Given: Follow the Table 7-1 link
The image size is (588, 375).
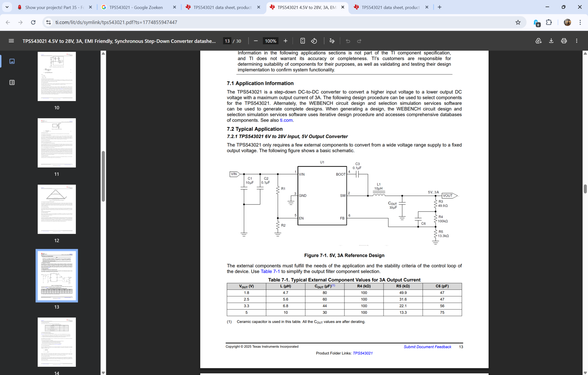Looking at the screenshot, I should pos(270,272).
